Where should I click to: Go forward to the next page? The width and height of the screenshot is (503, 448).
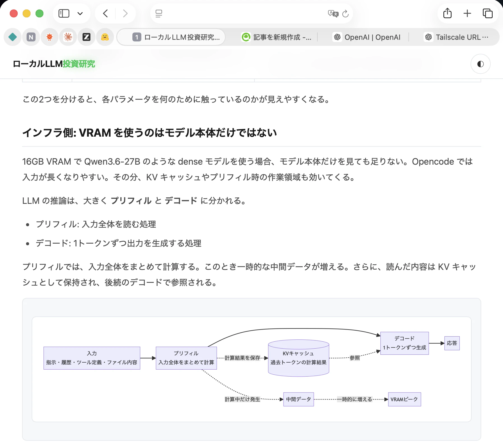pos(125,13)
